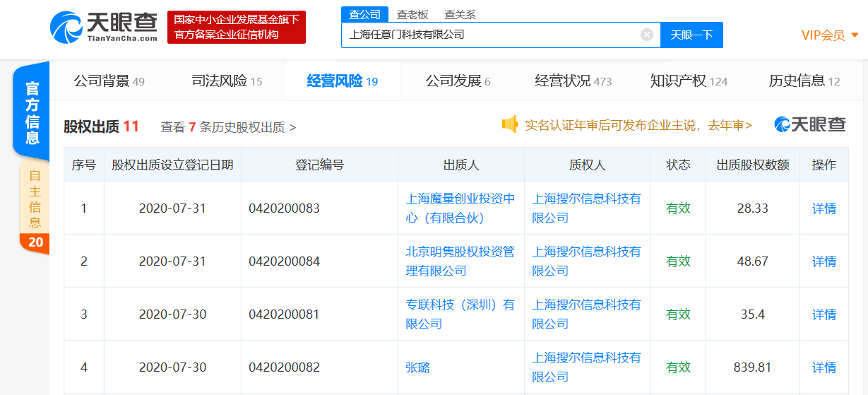868x395 pixels.
Task: Switch to the 查老板 search tab
Action: (x=412, y=14)
